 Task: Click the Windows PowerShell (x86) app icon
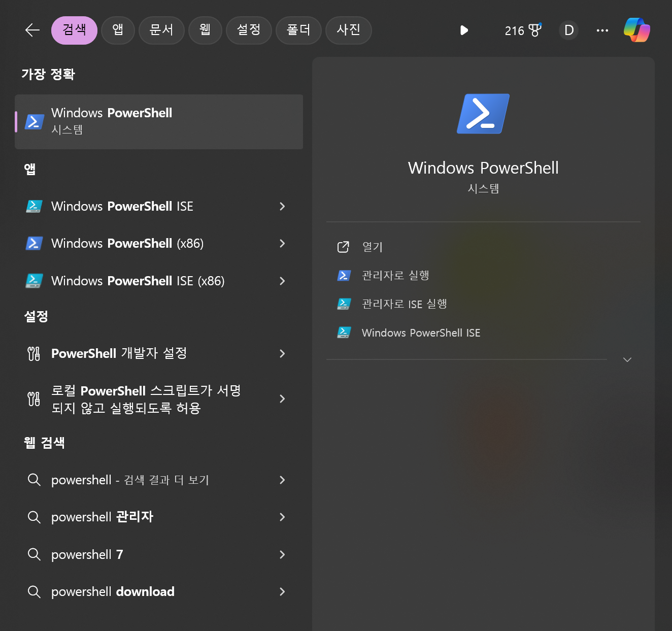pyautogui.click(x=34, y=243)
